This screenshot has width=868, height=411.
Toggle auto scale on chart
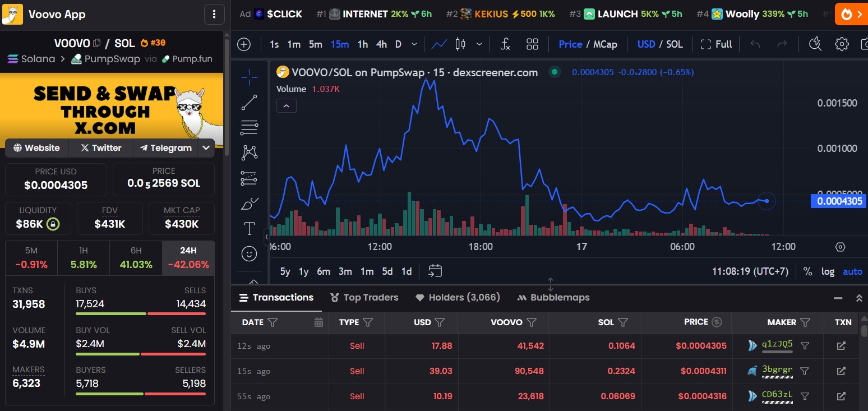852,271
